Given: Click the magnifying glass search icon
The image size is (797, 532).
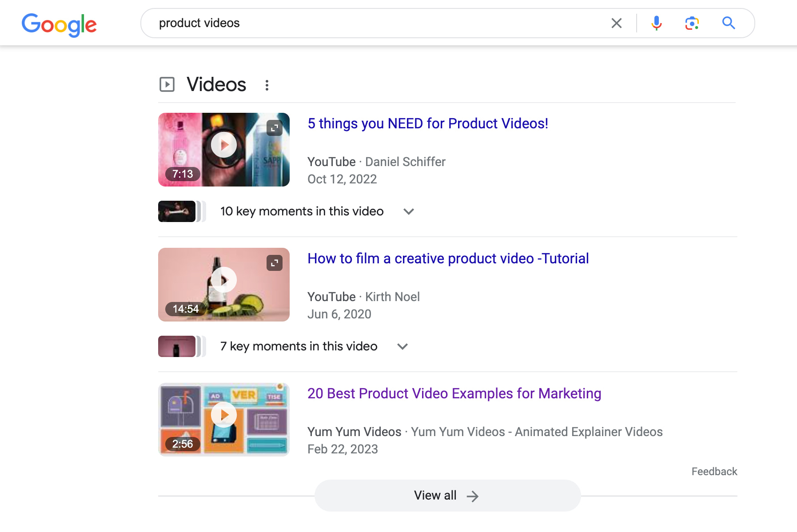Looking at the screenshot, I should click(x=729, y=23).
